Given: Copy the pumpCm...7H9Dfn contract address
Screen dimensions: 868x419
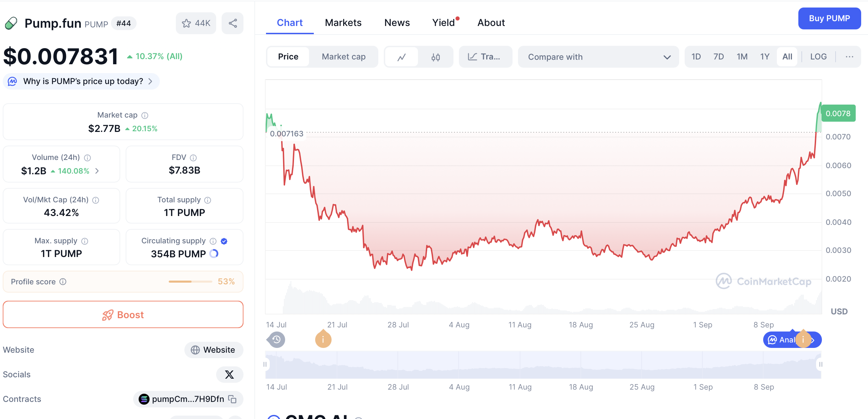Looking at the screenshot, I should coord(233,399).
